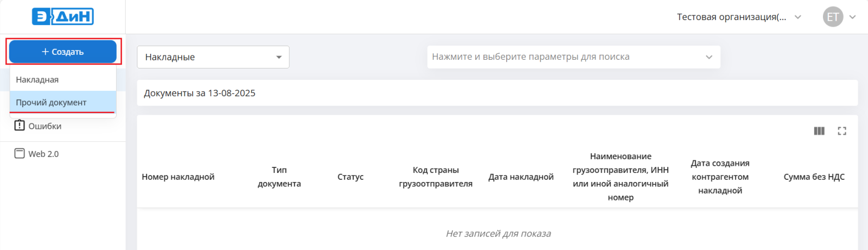This screenshot has width=868, height=250.
Task: Click the ЭДиН logo
Action: (63, 16)
